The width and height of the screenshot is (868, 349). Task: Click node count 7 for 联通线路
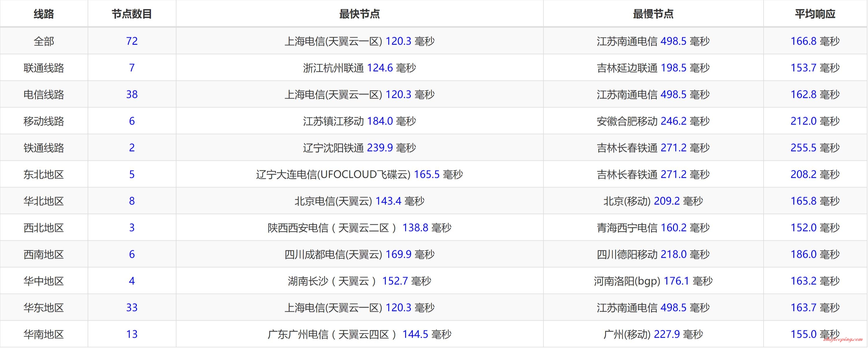132,68
